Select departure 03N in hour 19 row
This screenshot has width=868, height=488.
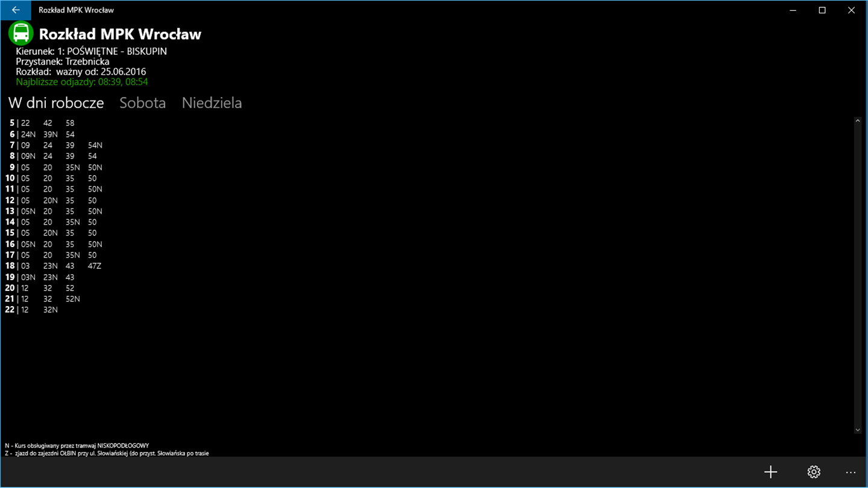point(28,277)
